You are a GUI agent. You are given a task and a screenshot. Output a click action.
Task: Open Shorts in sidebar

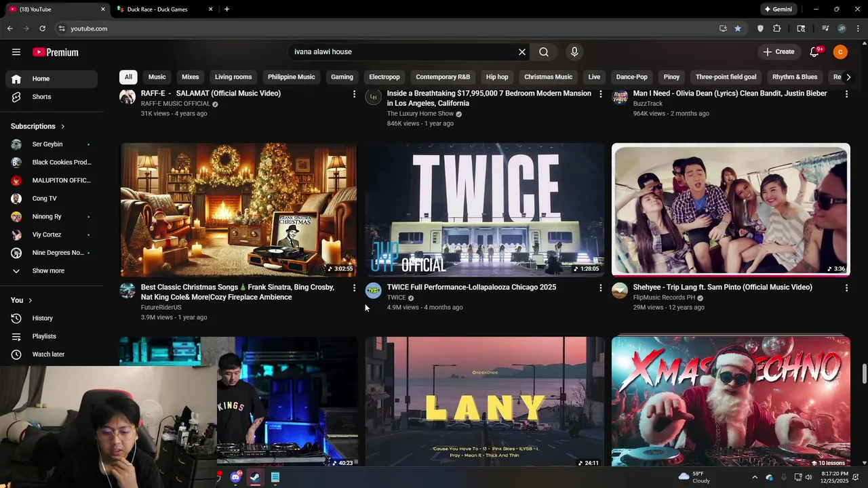tap(52, 97)
